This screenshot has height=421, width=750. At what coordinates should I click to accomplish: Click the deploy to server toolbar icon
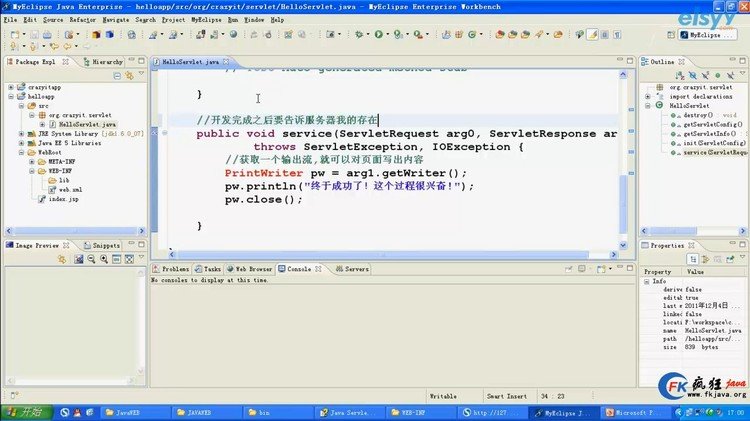(x=200, y=34)
